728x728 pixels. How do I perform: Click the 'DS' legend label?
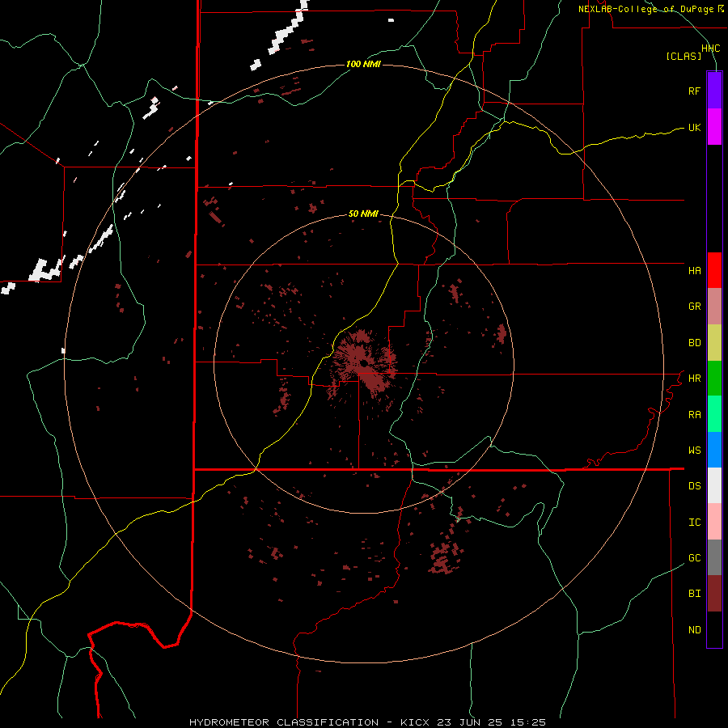pyautogui.click(x=694, y=486)
